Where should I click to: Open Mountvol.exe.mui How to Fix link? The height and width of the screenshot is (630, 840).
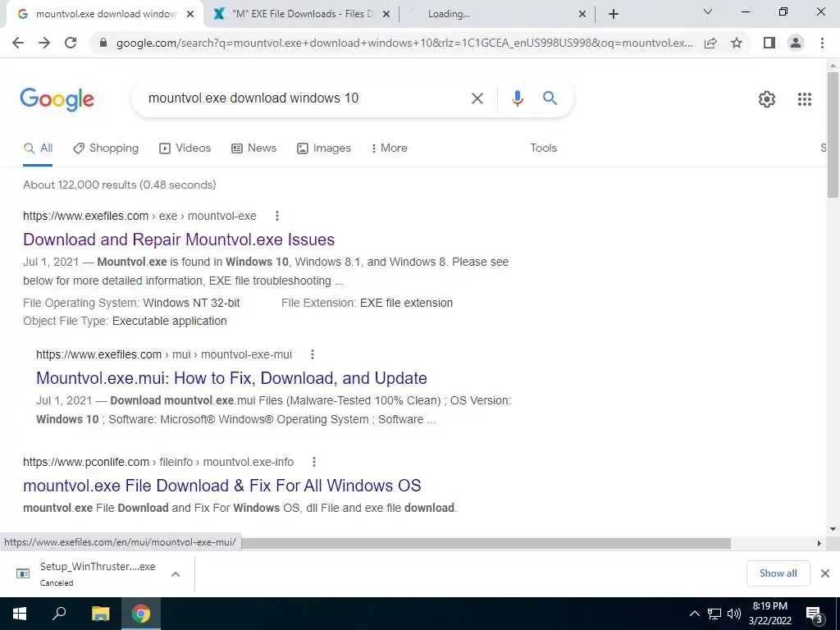click(x=231, y=378)
